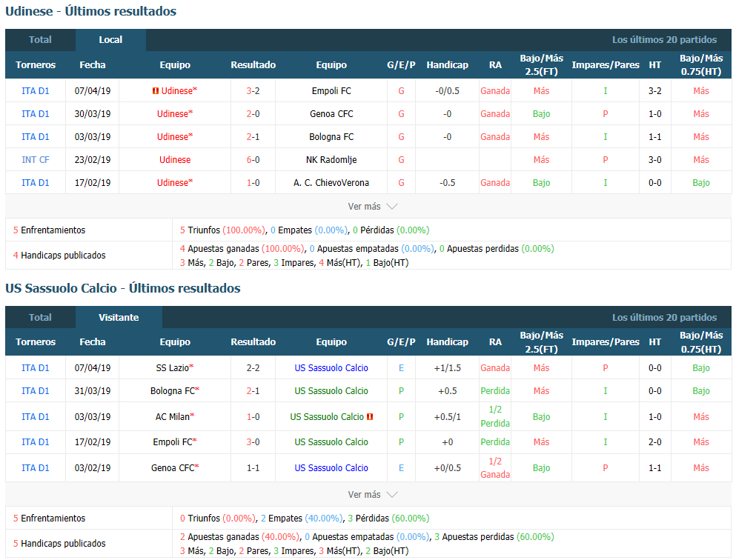Click the +1/1.5 handicap in the SS Lazio row
This screenshot has width=736, height=560.
pyautogui.click(x=448, y=368)
